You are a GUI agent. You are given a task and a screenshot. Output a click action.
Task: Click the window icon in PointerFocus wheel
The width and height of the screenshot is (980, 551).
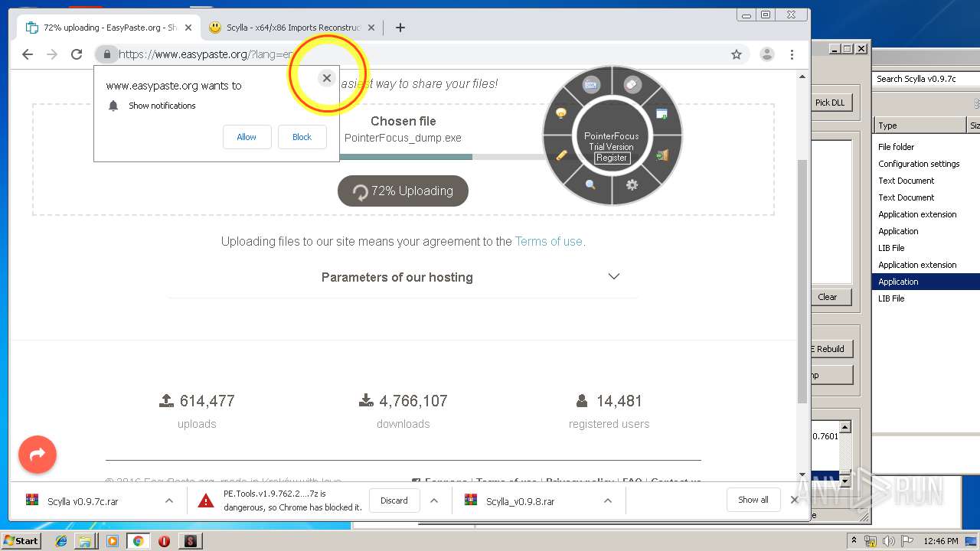tap(661, 114)
